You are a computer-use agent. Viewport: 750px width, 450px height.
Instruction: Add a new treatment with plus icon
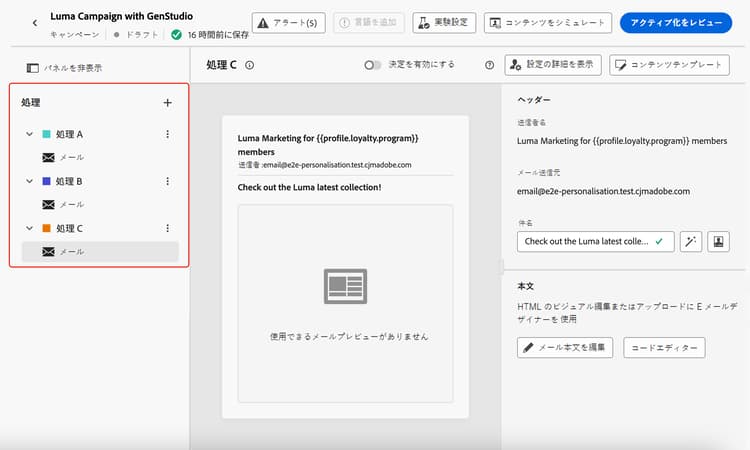coord(167,103)
